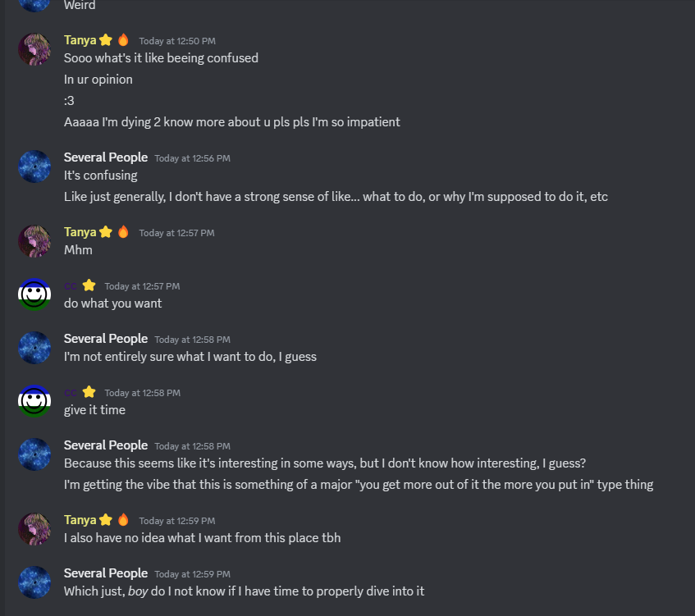This screenshot has width=695, height=616.
Task: Click the galaxy avatar beside "I'm not entirely sure"
Action: [x=34, y=348]
